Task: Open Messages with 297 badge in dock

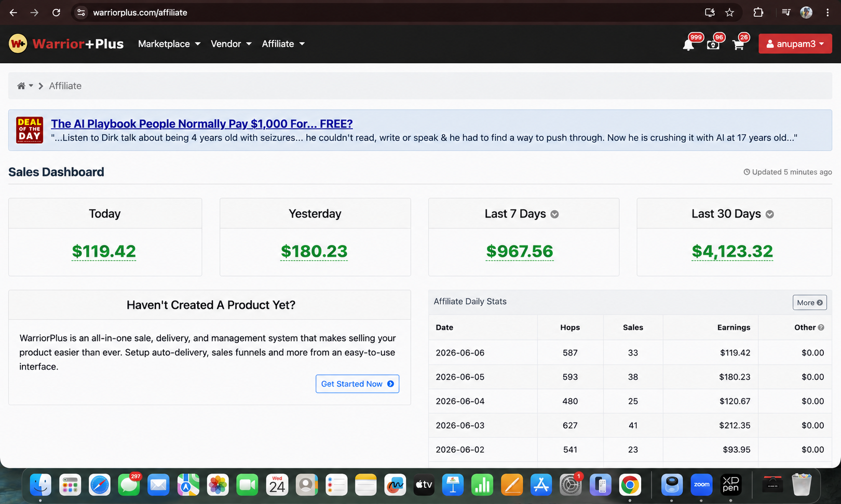Action: [129, 485]
